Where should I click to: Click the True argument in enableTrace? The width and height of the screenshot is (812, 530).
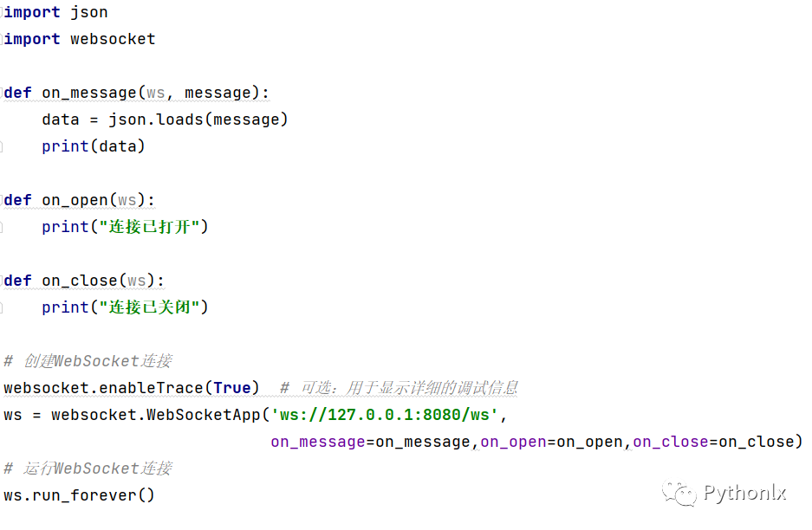click(x=232, y=388)
